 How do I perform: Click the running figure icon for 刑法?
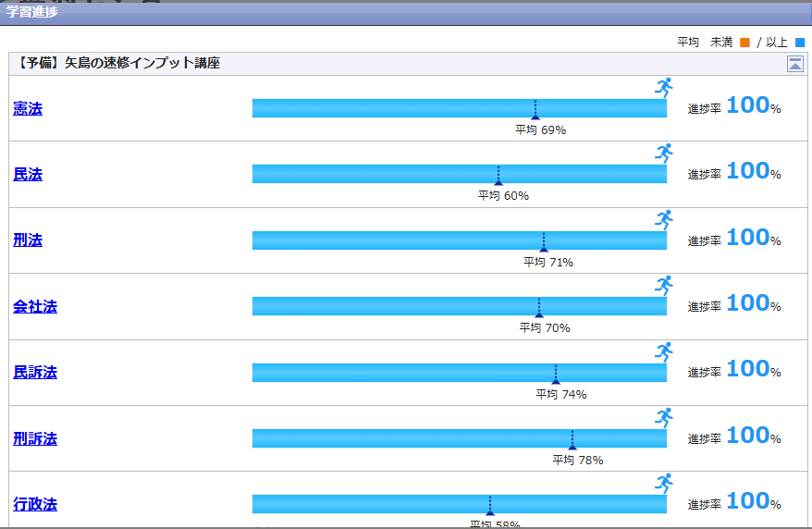664,220
